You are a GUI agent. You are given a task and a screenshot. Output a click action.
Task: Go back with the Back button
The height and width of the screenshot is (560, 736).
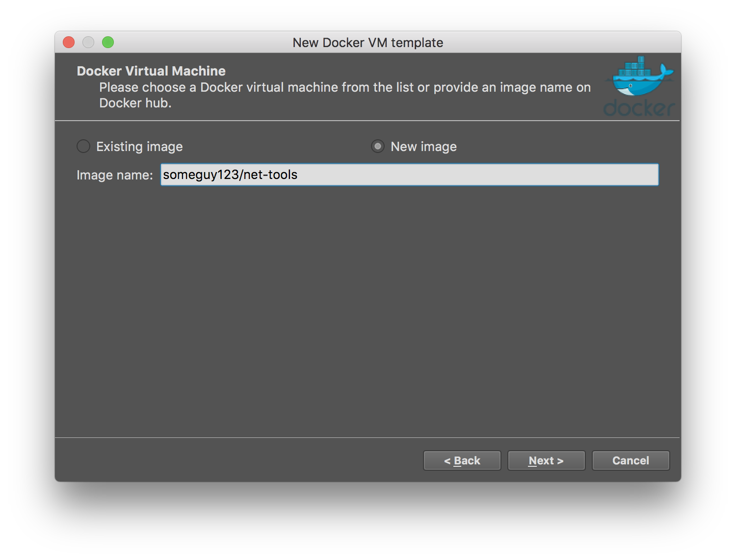[462, 460]
